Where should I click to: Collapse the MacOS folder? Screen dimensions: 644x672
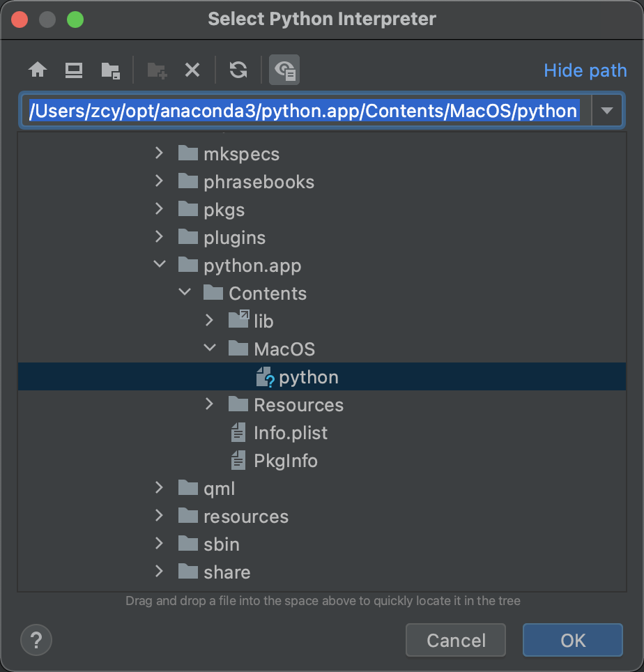pos(210,349)
